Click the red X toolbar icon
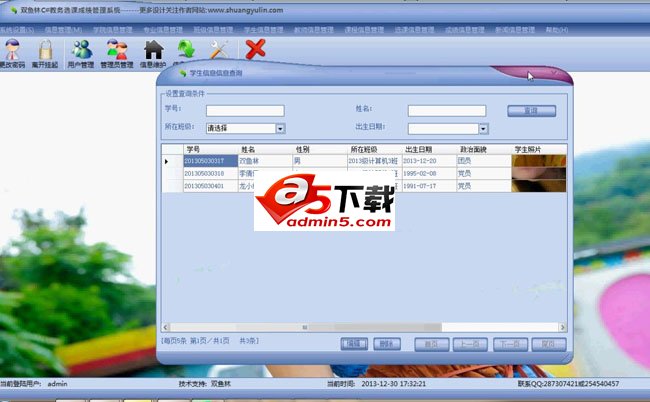This screenshot has width=650, height=402. [x=255, y=49]
